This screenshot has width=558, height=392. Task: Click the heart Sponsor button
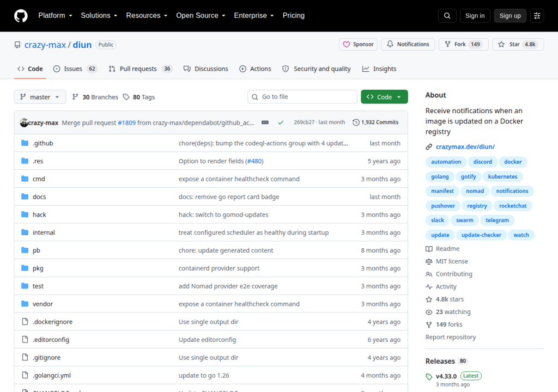(x=358, y=45)
